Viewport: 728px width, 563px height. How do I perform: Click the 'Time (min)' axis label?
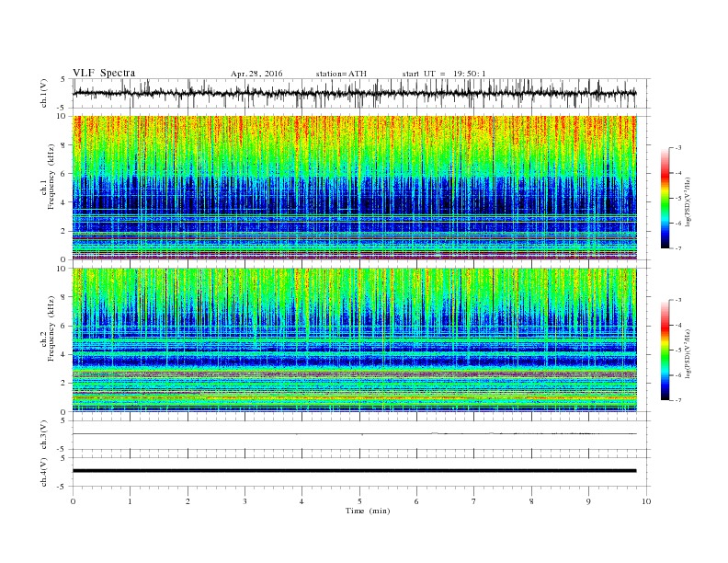tap(368, 511)
